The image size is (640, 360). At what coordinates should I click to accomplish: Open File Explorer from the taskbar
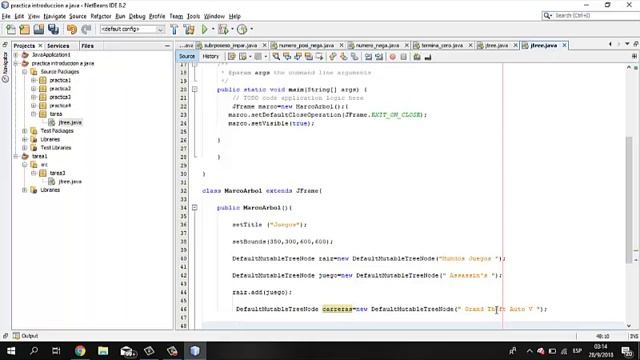(x=103, y=351)
